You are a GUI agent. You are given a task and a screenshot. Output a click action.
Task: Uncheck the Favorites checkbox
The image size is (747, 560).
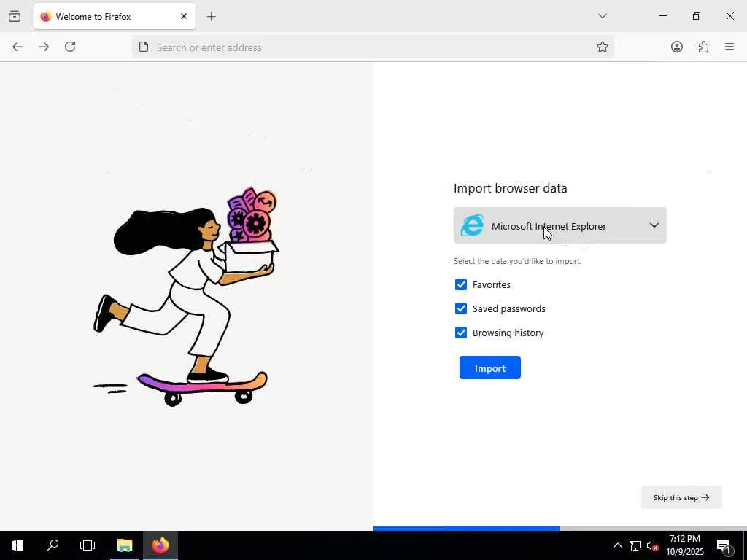click(461, 284)
